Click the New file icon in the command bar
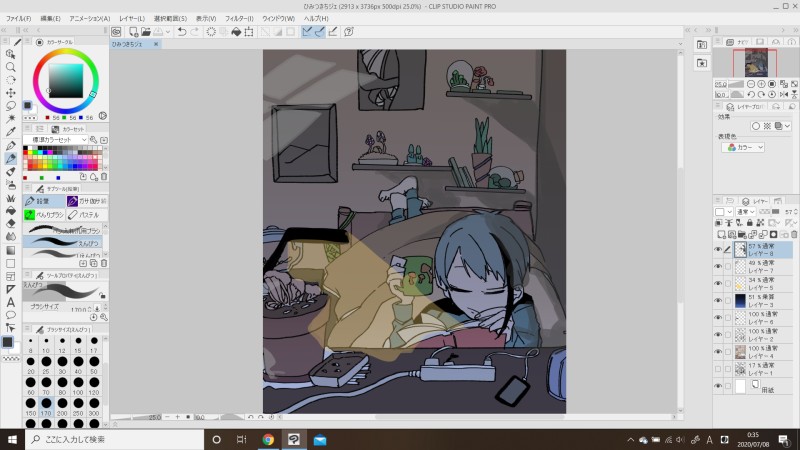Screen dimensions: 800x450 pyautogui.click(x=133, y=32)
